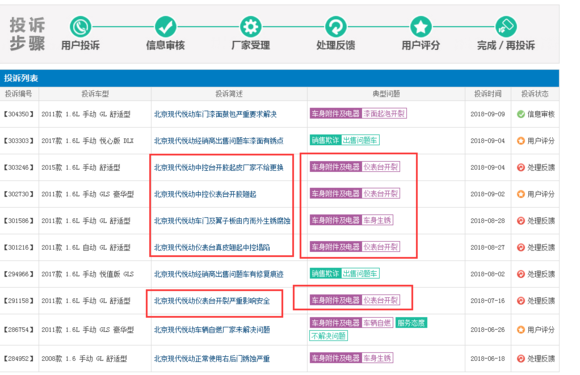Image resolution: width=580 pixels, height=375 pixels.
Task: Open complaint link for 中控台开胶起皮厂家不给更换
Action: pos(219,168)
